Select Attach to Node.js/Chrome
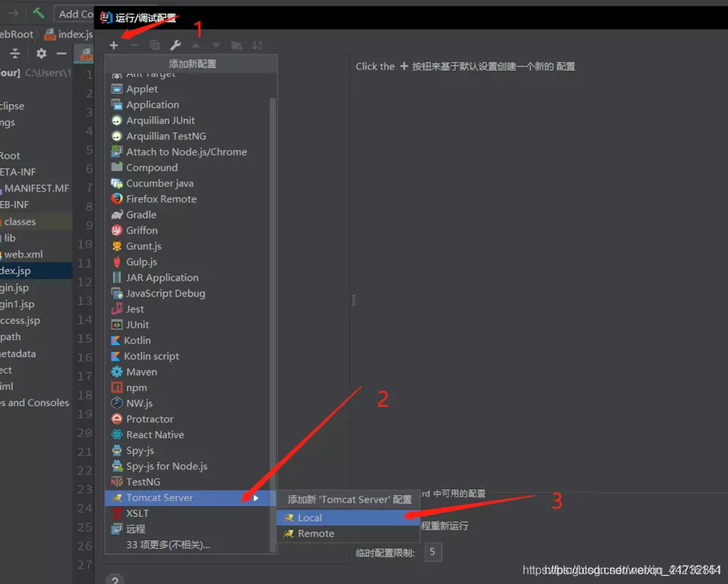The height and width of the screenshot is (584, 728). pyautogui.click(x=187, y=151)
